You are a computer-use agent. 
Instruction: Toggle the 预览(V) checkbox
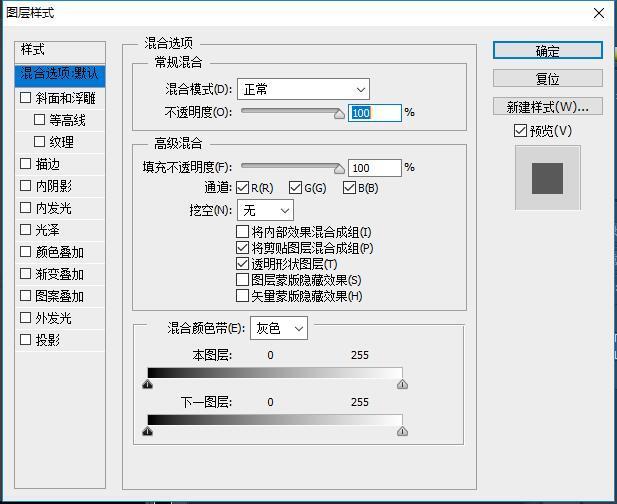tap(520, 131)
